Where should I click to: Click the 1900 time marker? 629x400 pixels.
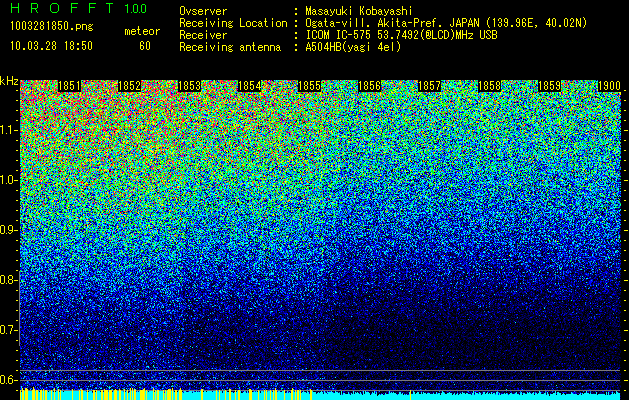pos(609,86)
